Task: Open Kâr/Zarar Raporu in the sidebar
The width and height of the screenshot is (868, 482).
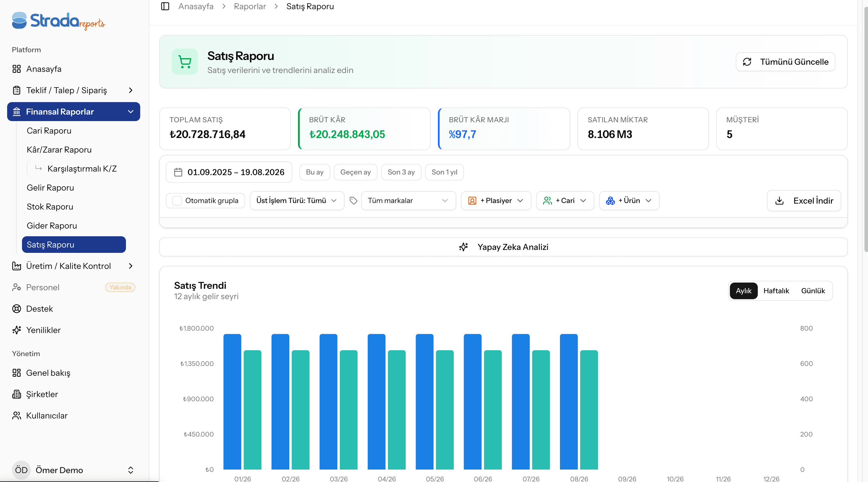Action: tap(59, 150)
